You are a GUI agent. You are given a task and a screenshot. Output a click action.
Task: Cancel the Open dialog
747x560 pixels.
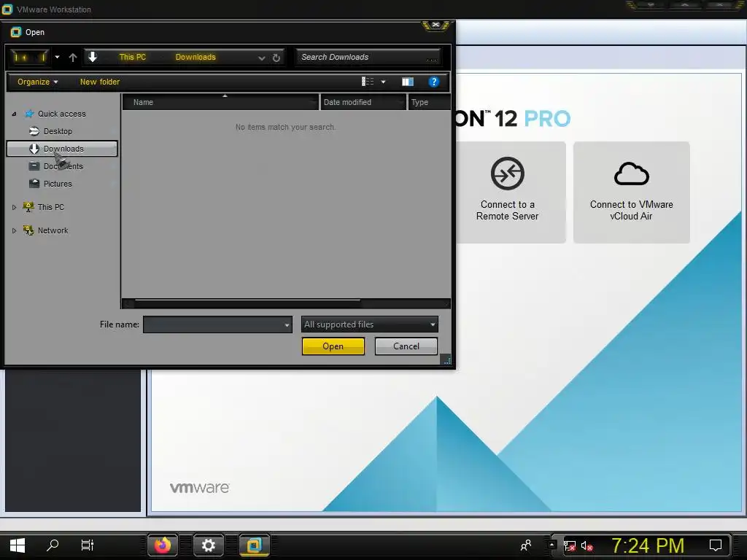(406, 346)
